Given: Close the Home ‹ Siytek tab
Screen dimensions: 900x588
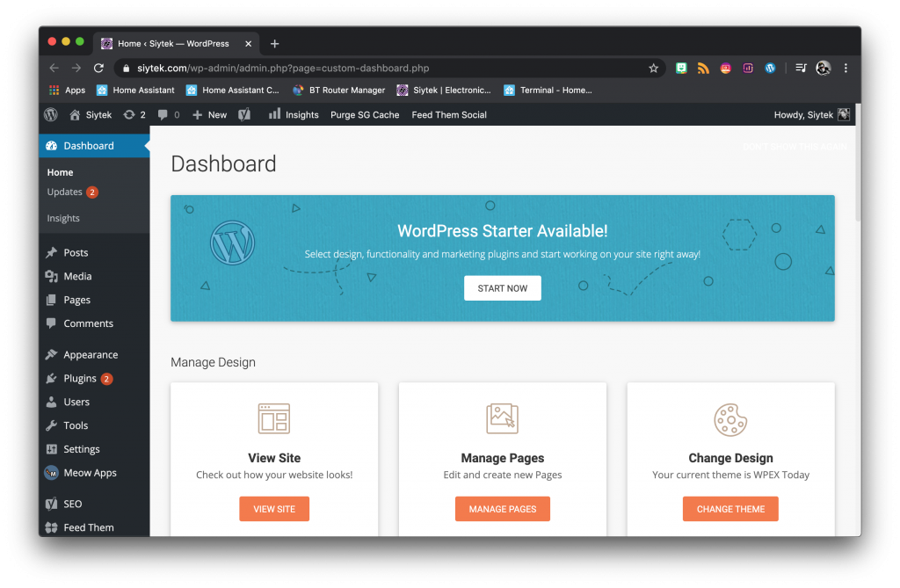Looking at the screenshot, I should tap(248, 44).
